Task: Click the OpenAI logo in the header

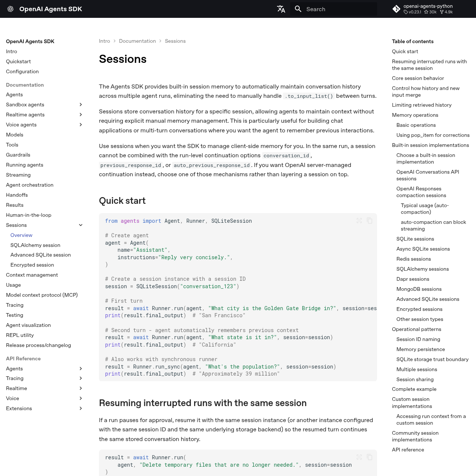Action: tap(10, 9)
